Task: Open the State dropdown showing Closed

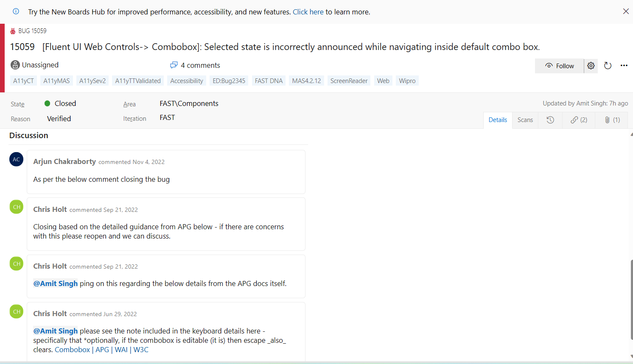Action: coord(64,103)
